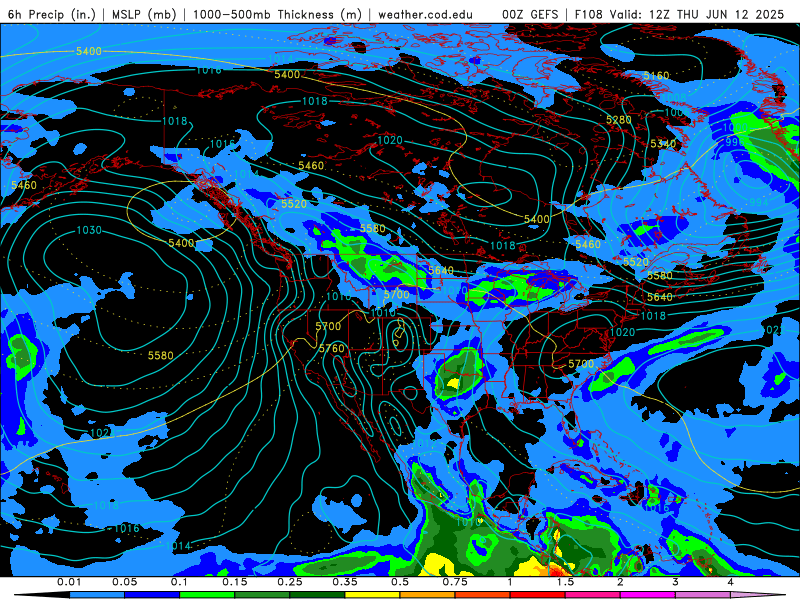This screenshot has height=600, width=800.
Task: Pick the bright green 0.1–0.15 legend swatch
Action: click(207, 595)
